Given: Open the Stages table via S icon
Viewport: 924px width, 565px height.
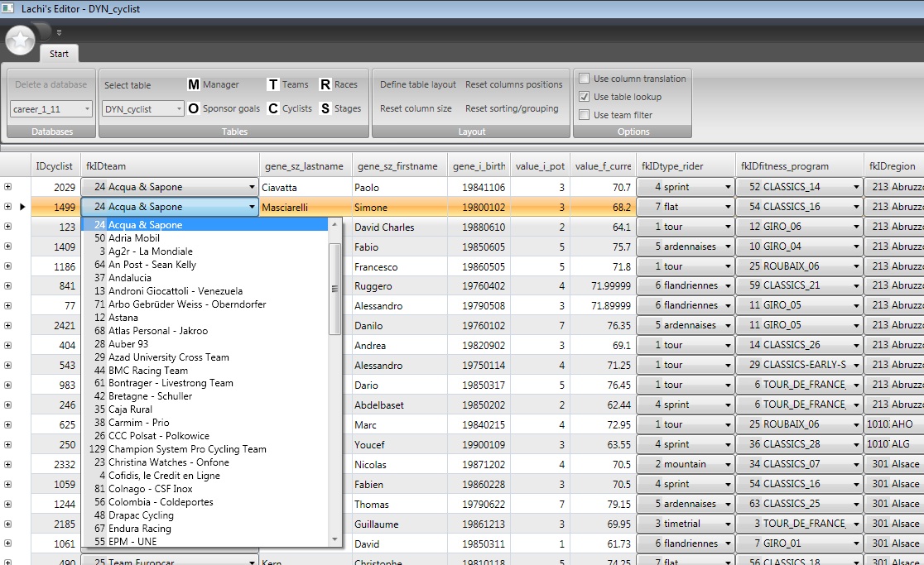Looking at the screenshot, I should (325, 108).
